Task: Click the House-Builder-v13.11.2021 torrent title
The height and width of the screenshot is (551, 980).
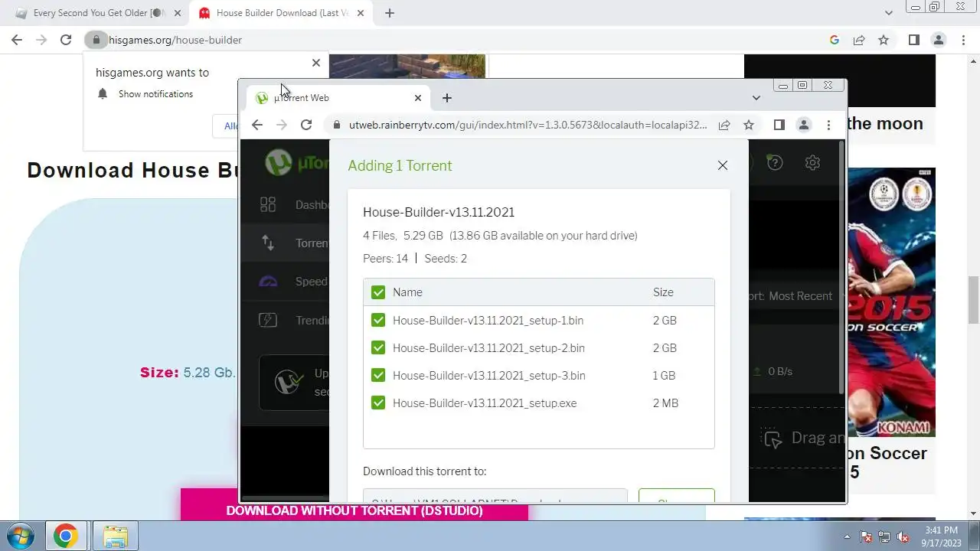Action: [x=439, y=212]
